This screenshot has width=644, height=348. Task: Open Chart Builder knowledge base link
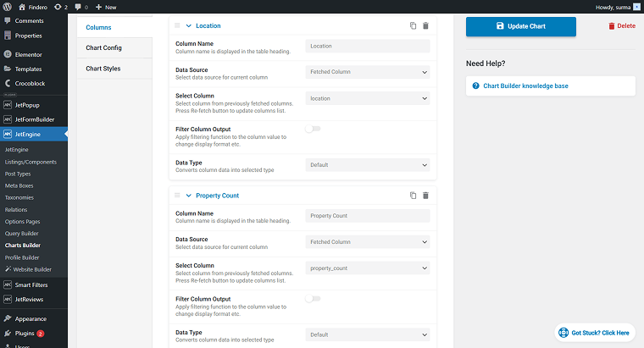(x=525, y=86)
